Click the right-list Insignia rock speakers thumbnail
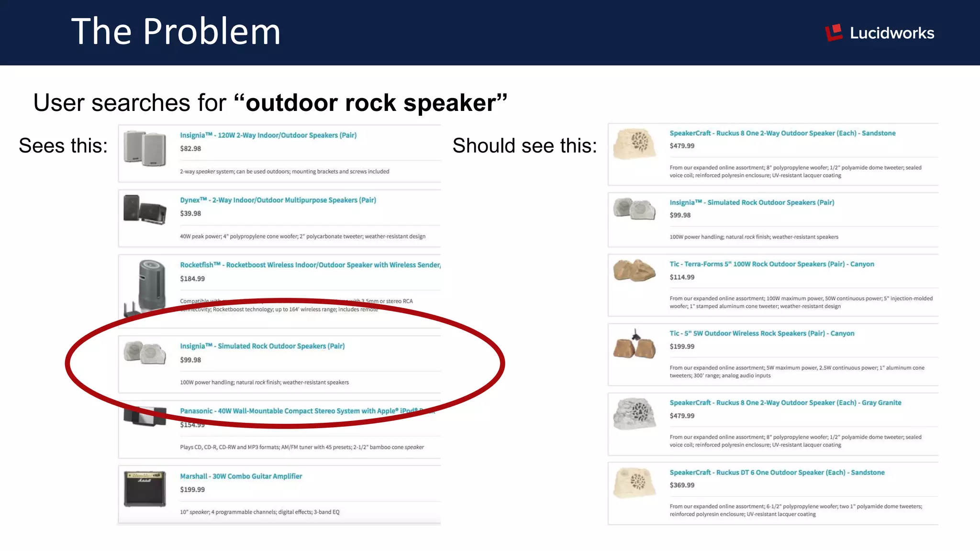 point(635,209)
